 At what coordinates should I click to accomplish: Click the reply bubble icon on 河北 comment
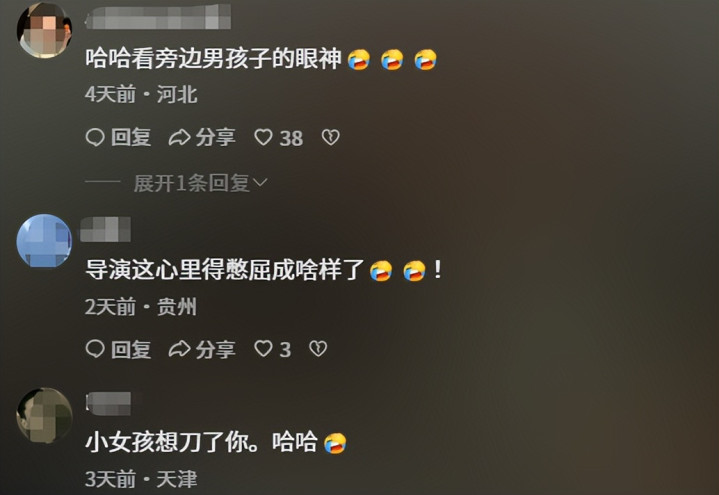click(95, 138)
